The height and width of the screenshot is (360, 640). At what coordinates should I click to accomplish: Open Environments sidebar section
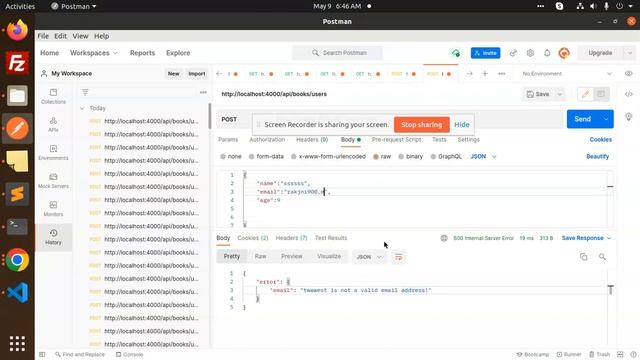pos(53,153)
